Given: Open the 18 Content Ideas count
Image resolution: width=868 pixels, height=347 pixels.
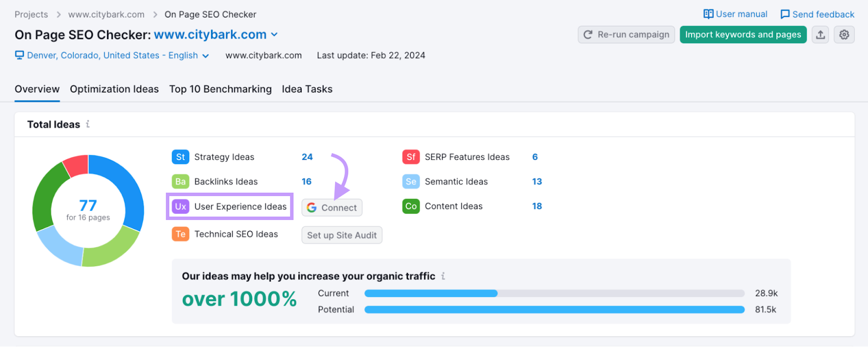Looking at the screenshot, I should point(537,206).
